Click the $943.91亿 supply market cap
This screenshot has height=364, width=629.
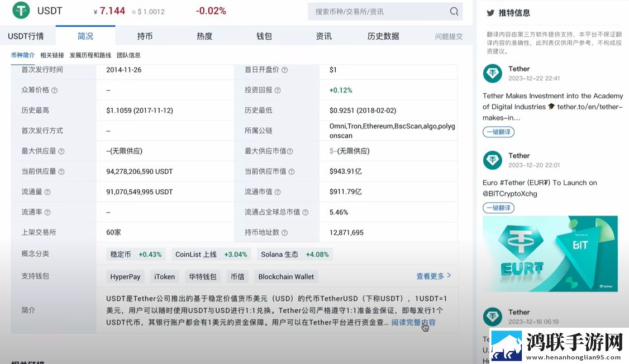(x=345, y=171)
